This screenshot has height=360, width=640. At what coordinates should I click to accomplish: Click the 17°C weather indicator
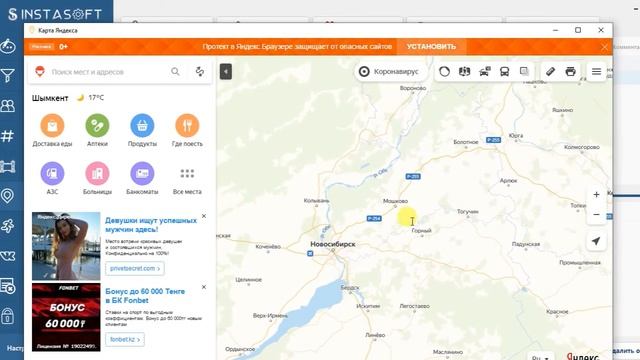point(91,98)
